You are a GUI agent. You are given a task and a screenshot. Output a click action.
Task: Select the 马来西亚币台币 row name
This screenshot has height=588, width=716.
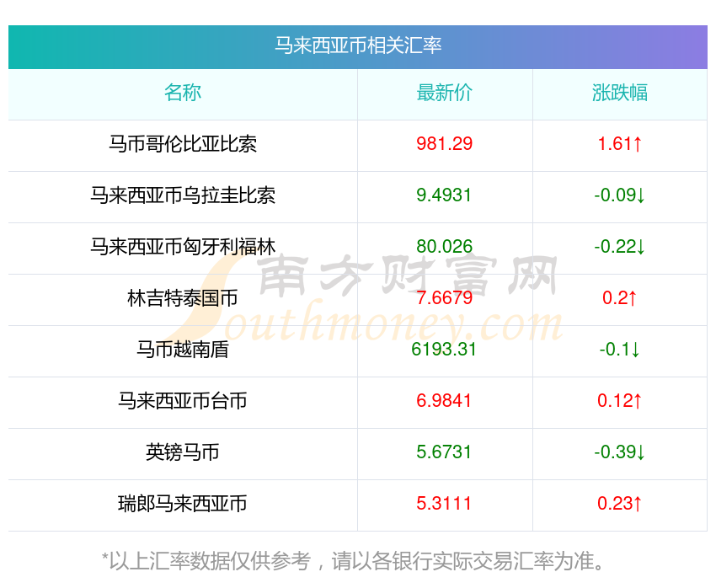pyautogui.click(x=183, y=401)
